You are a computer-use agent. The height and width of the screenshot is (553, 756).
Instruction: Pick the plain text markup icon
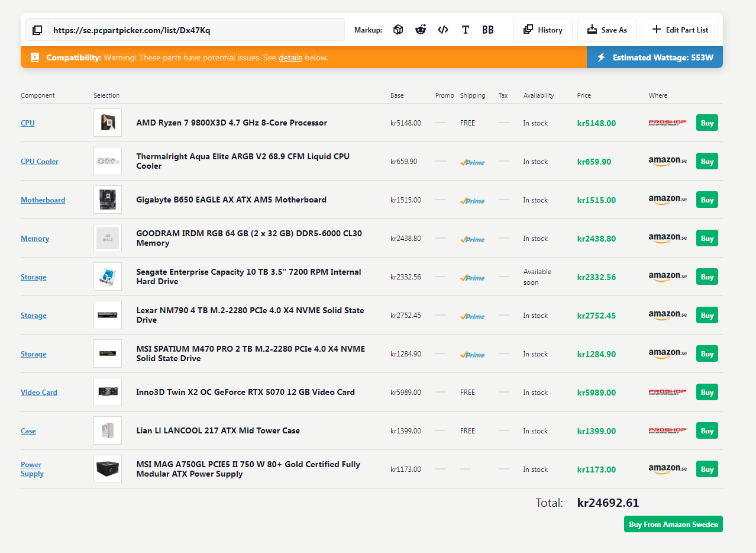[x=466, y=30]
